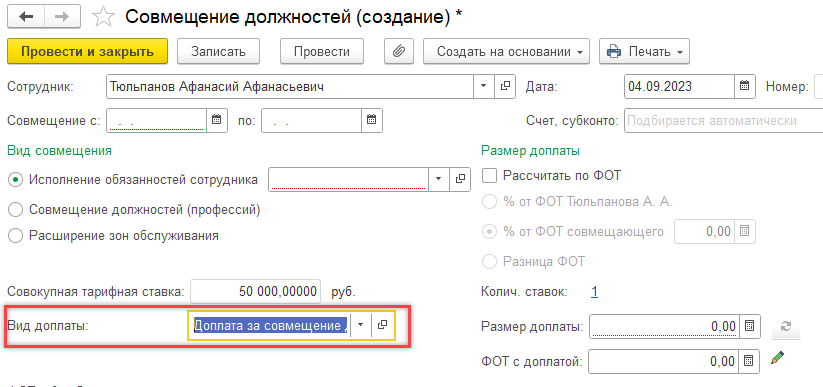Screen dimensions: 823x387
Task: Click the substituted employee input field
Action: tap(349, 179)
